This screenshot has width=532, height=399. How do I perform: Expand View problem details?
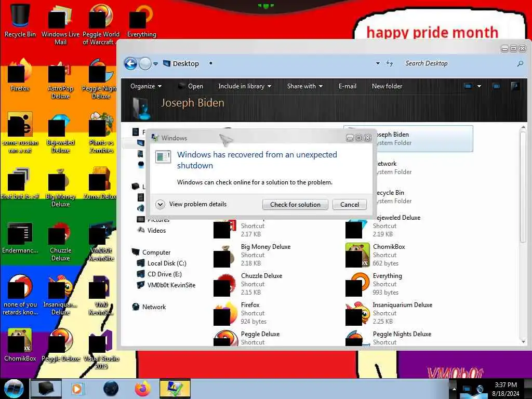(x=192, y=204)
